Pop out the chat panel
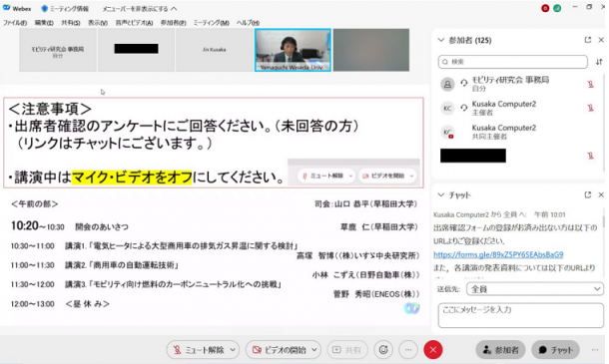Viewport: 609px width, 364px height. tap(588, 194)
